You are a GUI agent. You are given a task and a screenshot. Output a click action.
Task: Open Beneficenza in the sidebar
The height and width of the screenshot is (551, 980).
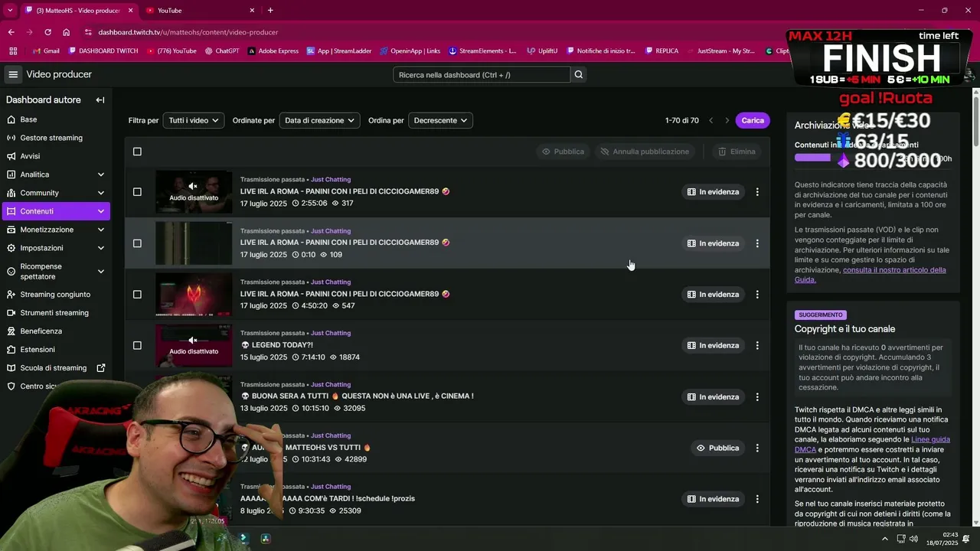[x=55, y=331]
